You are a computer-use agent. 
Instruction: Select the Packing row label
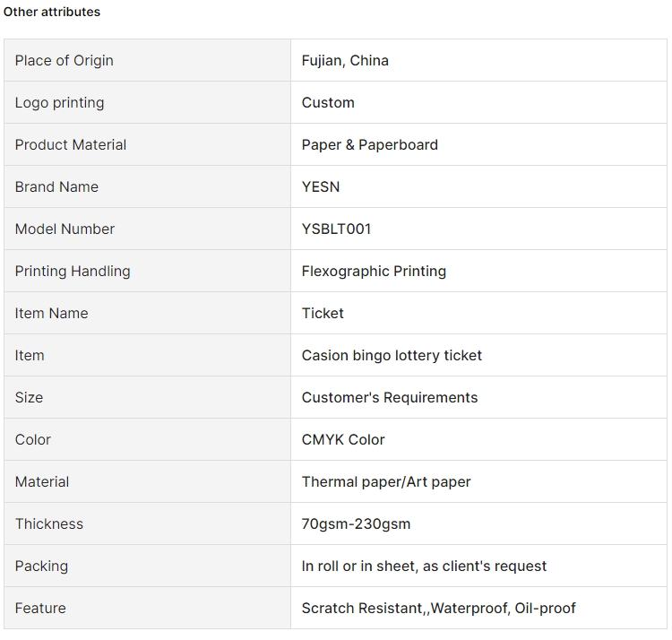pyautogui.click(x=41, y=566)
